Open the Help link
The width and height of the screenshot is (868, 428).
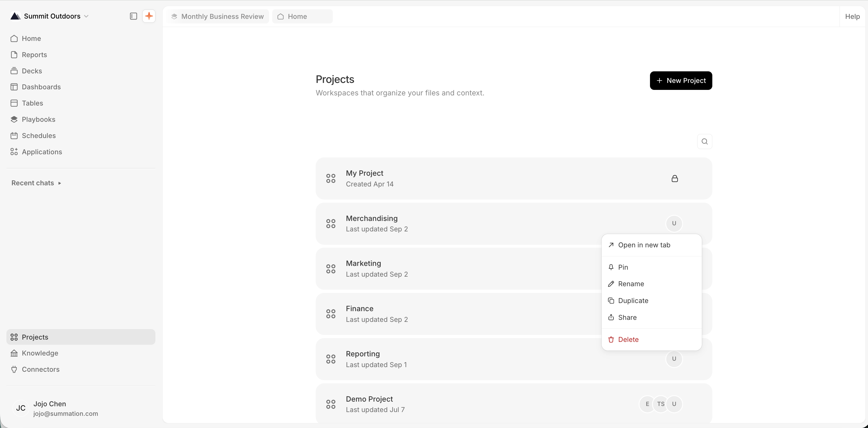click(x=852, y=16)
